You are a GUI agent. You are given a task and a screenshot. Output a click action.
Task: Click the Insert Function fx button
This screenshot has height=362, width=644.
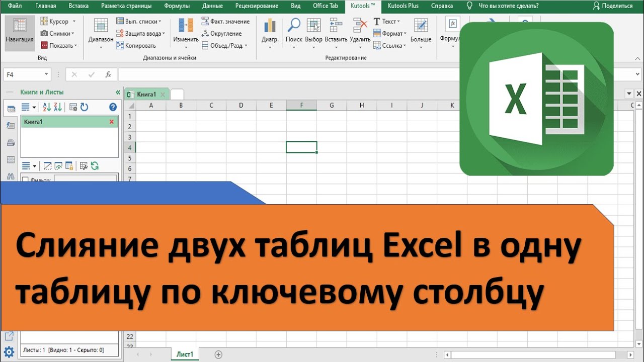point(108,74)
